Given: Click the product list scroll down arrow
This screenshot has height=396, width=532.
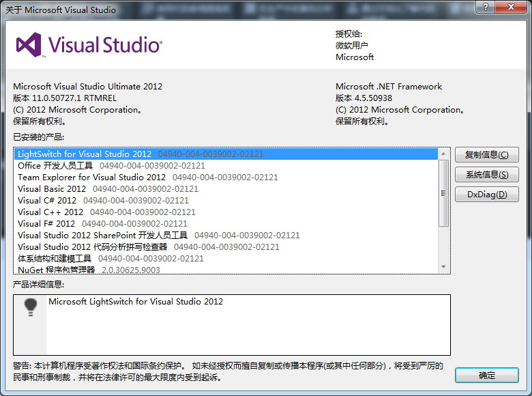Looking at the screenshot, I should point(443,267).
